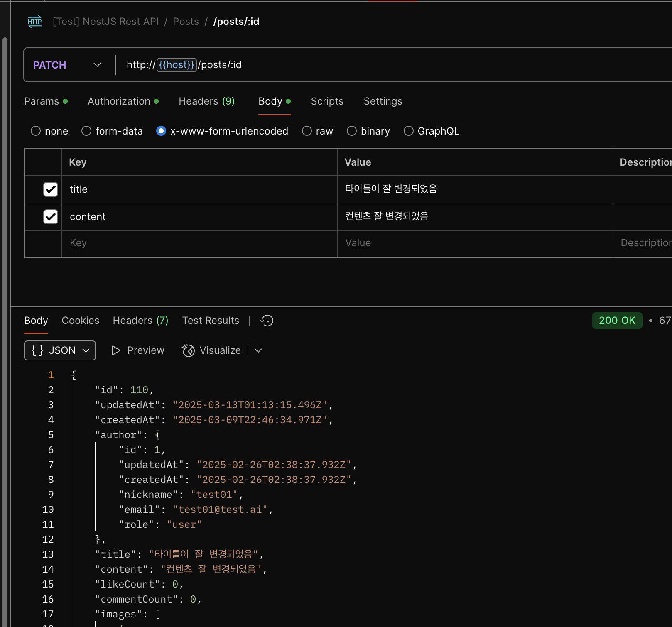The image size is (672, 627).
Task: Click the JSON braces format icon
Action: click(37, 350)
